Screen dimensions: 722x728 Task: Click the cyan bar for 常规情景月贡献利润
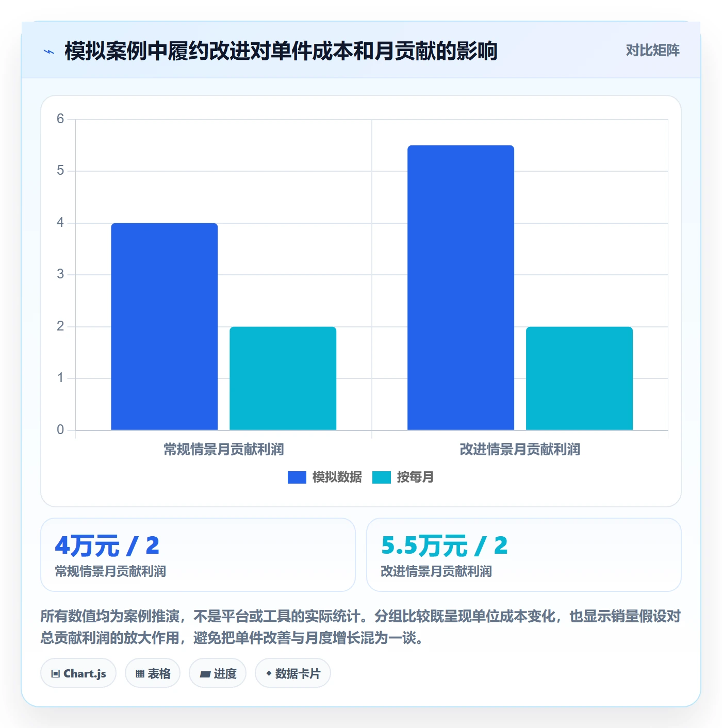point(283,378)
